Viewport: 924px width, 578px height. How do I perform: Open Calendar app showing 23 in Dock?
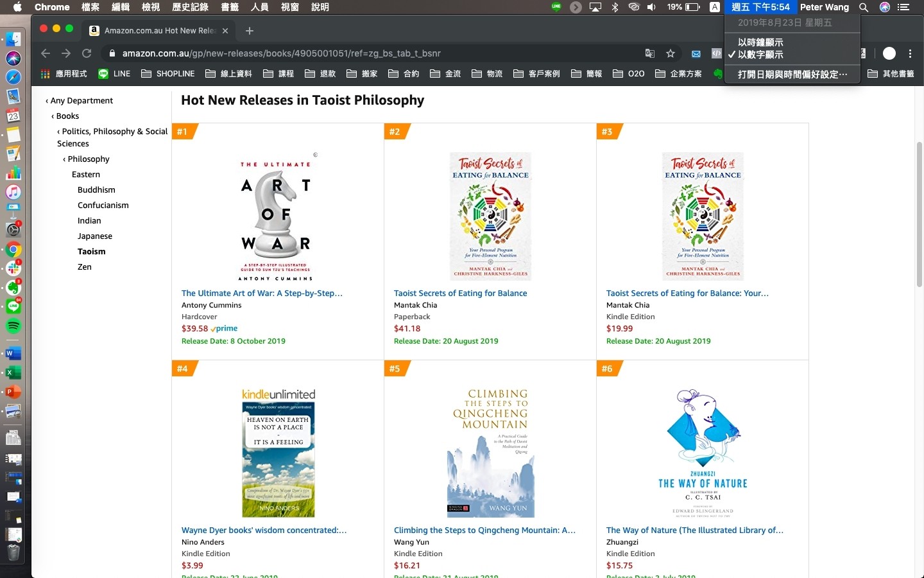point(13,116)
